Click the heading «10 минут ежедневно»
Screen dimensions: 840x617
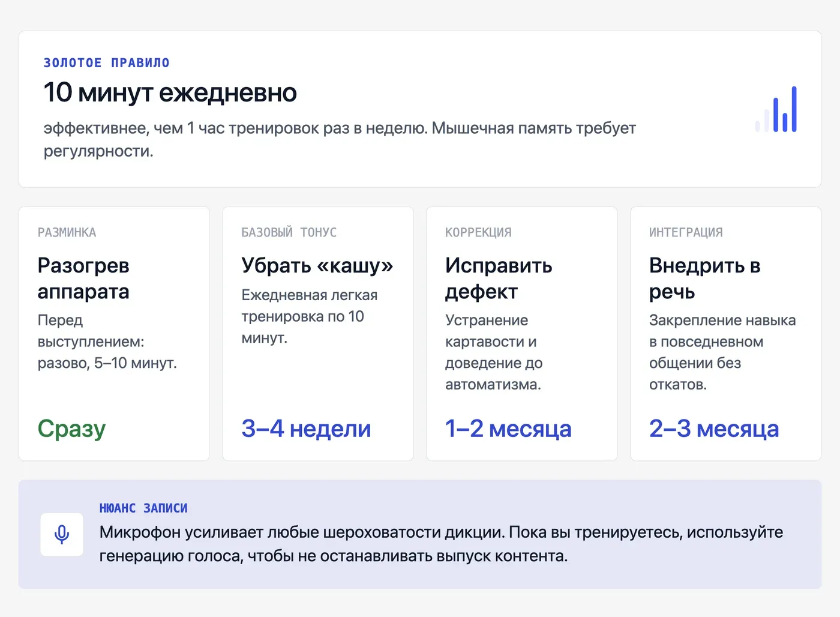point(170,92)
